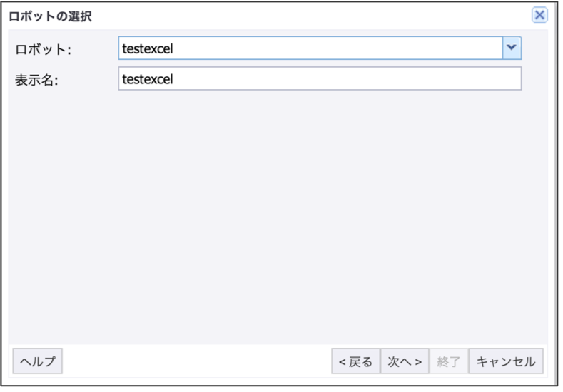Screen dimensions: 563x392
Task: Click the ロボットの選択 title bar
Action: pyautogui.click(x=271, y=15)
